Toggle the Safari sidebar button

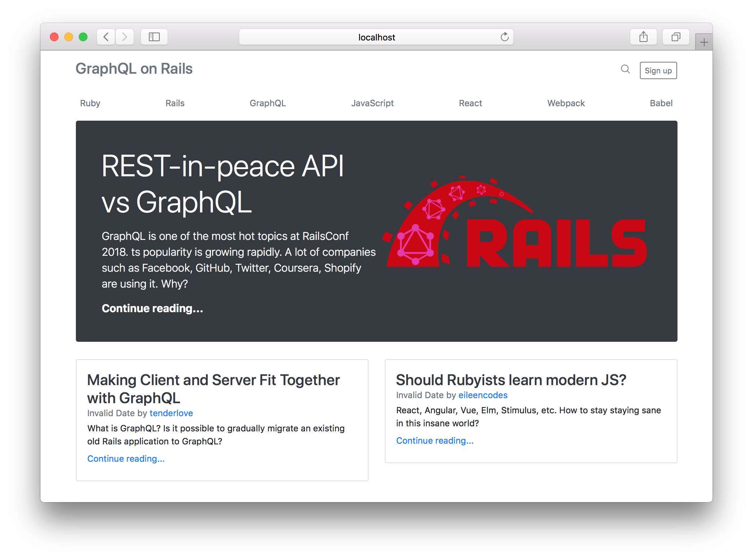point(154,37)
